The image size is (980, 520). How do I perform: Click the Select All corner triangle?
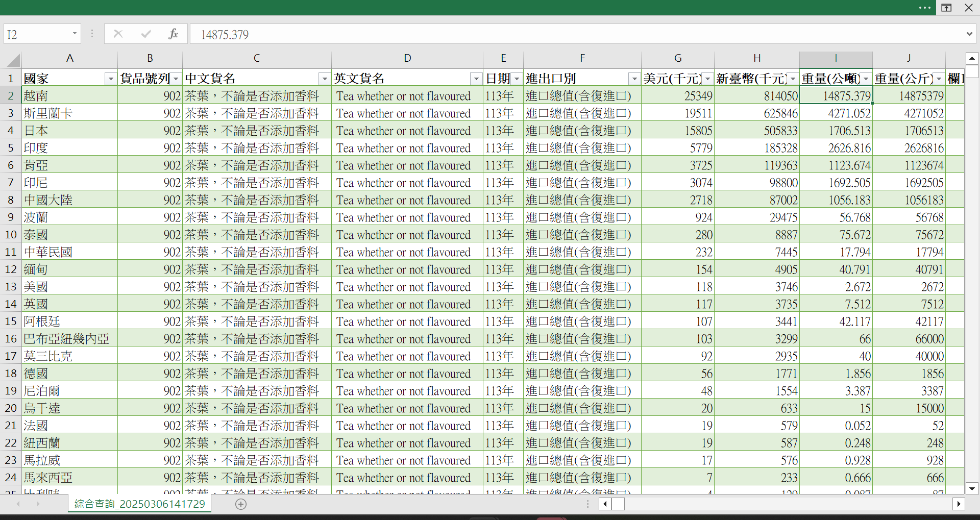pyautogui.click(x=13, y=61)
